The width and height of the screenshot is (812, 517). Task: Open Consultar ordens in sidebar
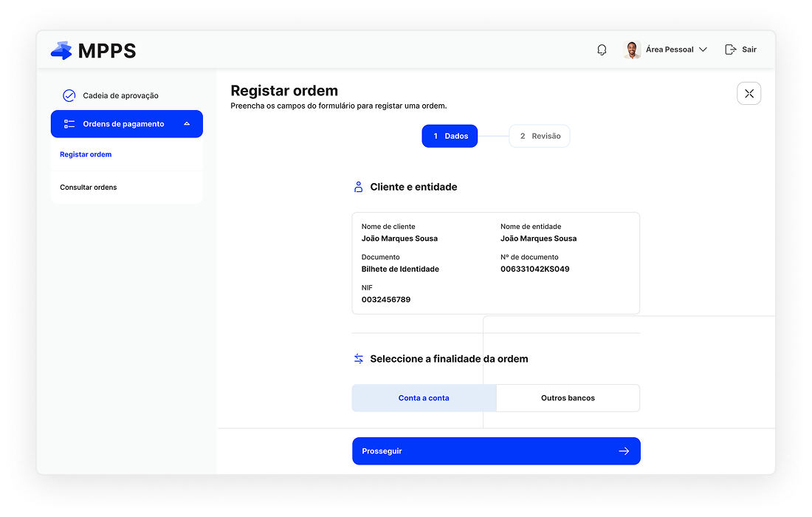click(89, 188)
